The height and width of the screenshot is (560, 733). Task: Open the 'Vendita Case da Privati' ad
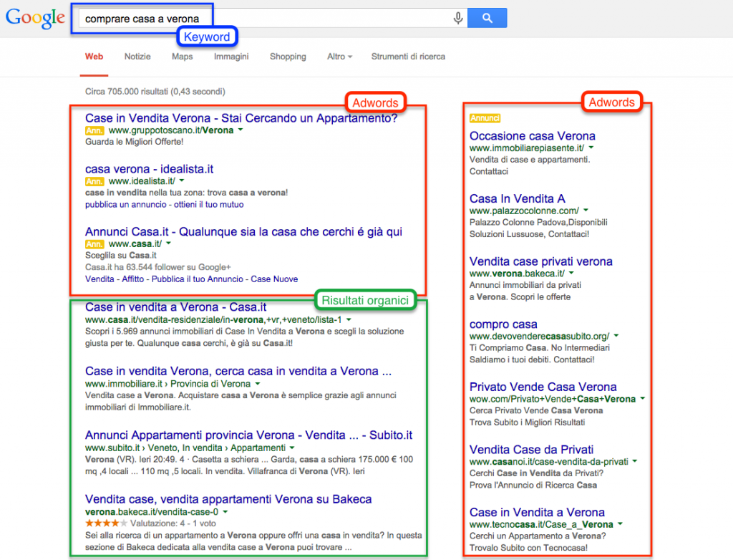[x=532, y=449]
